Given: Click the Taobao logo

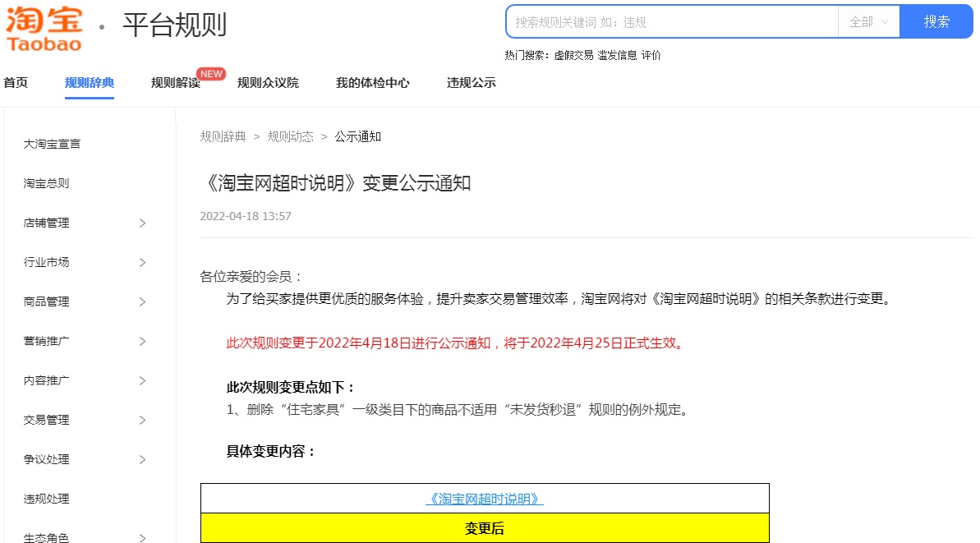Looking at the screenshot, I should point(44,26).
